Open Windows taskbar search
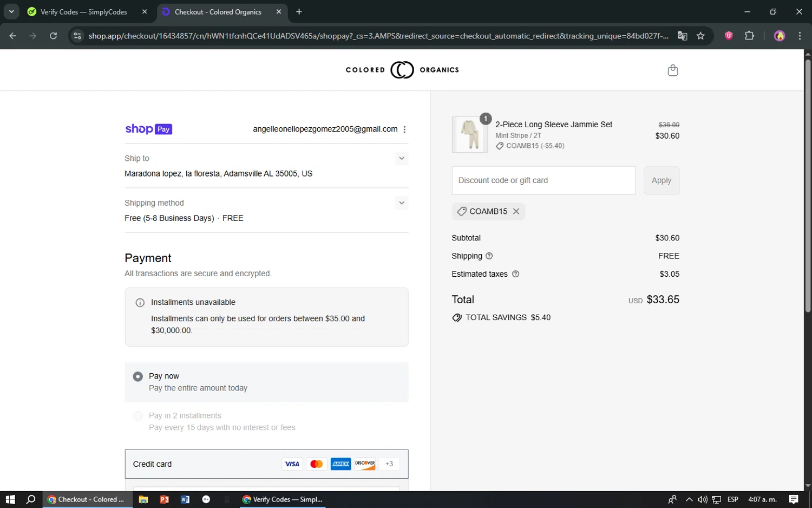Screen dimensions: 812x508 pyautogui.click(x=31, y=499)
